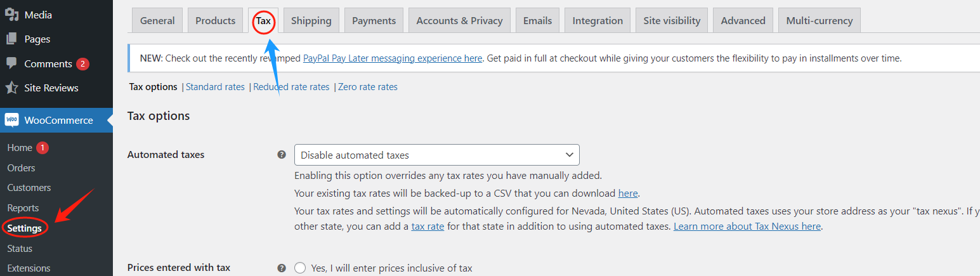
Task: Click the Pages icon in sidebar
Action: [x=11, y=39]
